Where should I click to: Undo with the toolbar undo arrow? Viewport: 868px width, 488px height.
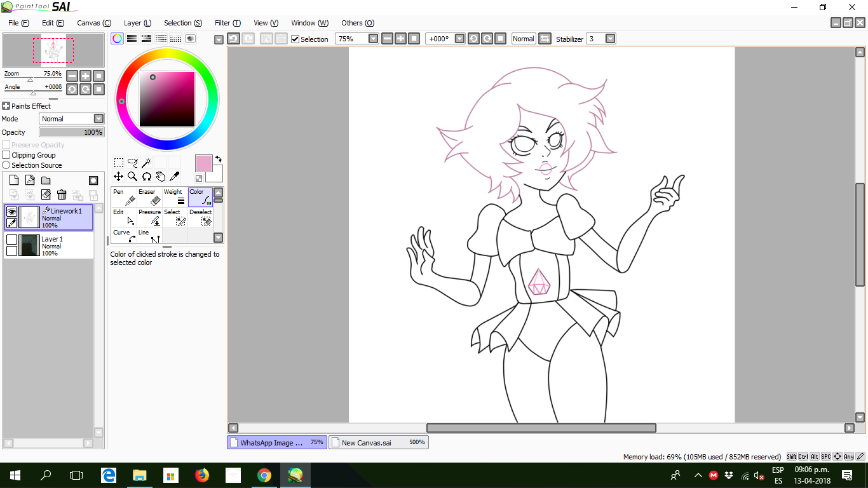pos(233,39)
